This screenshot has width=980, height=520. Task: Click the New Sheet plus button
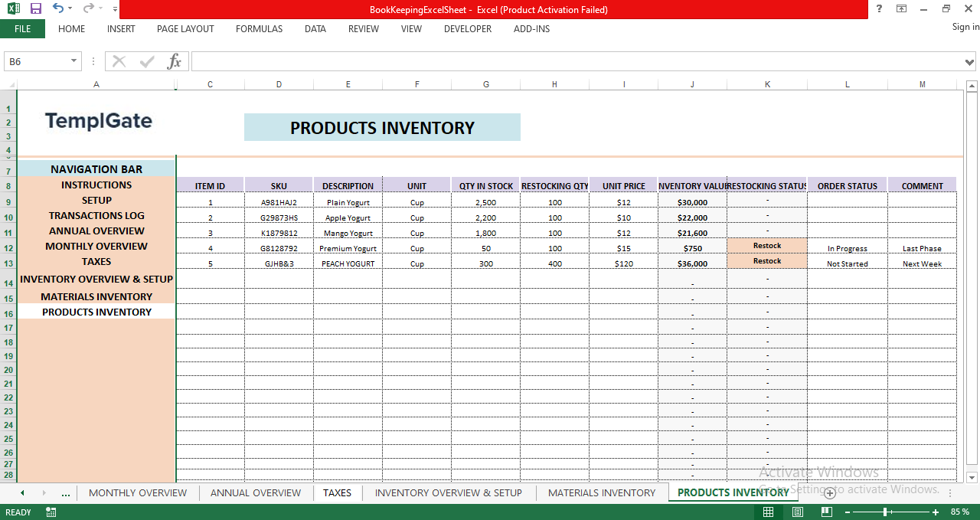(x=829, y=493)
